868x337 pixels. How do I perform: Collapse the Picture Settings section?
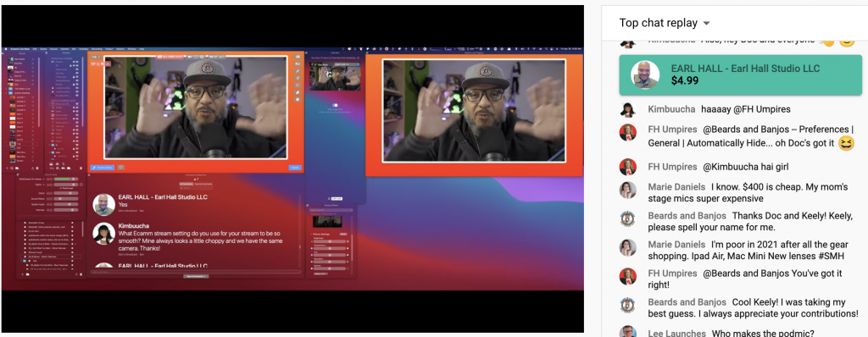(311, 234)
